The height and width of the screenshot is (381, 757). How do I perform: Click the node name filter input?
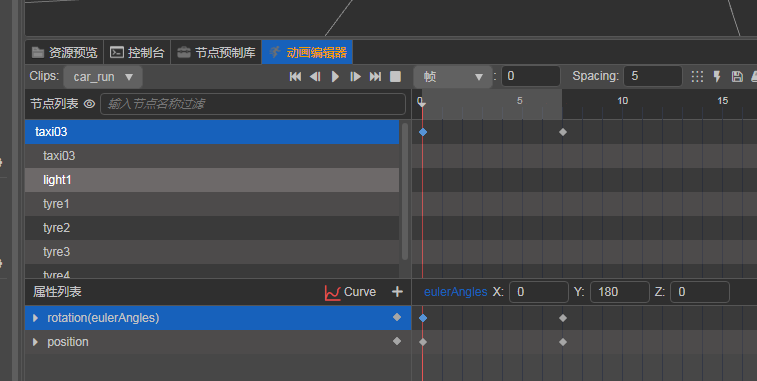(x=252, y=104)
